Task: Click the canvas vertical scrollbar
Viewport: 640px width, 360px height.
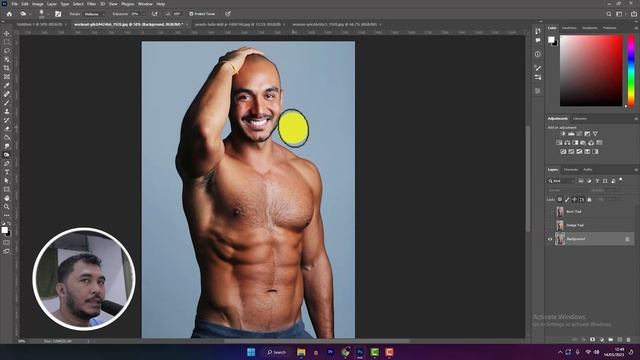Action: pyautogui.click(x=527, y=178)
